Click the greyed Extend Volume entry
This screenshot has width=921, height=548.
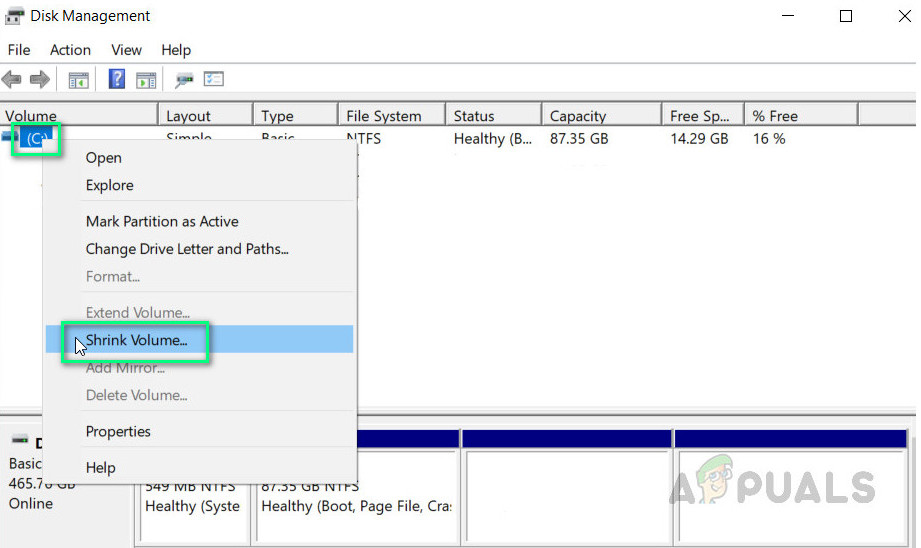(x=200, y=312)
